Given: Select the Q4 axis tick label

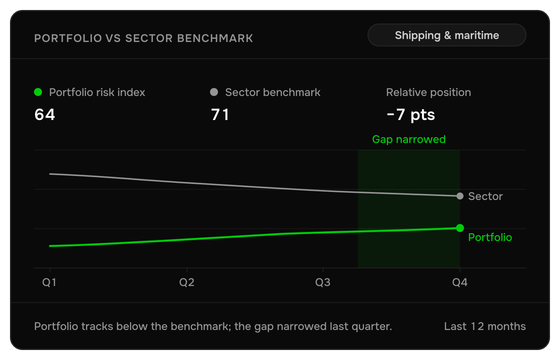Looking at the screenshot, I should 459,282.
